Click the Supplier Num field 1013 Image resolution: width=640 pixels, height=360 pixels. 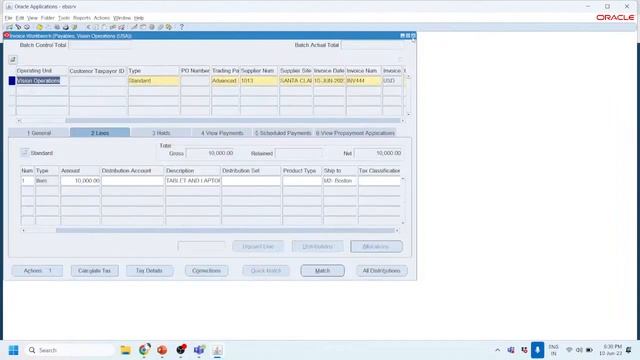[259, 81]
